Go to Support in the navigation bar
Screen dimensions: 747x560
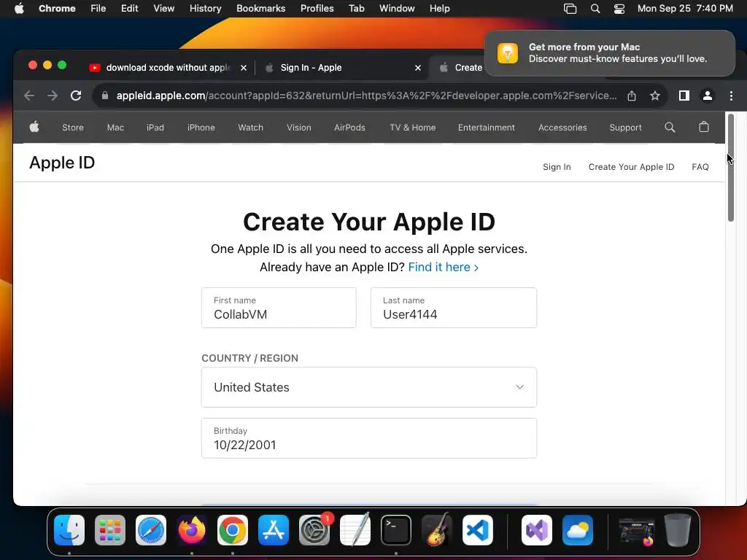pos(625,127)
